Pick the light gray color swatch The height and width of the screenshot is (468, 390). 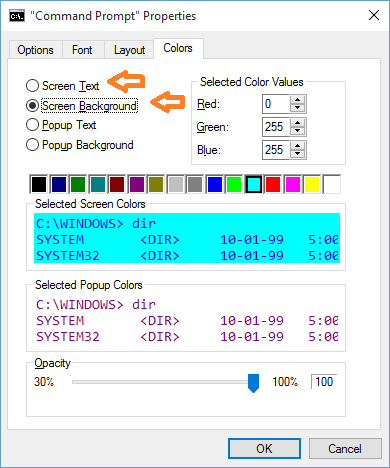pos(176,184)
